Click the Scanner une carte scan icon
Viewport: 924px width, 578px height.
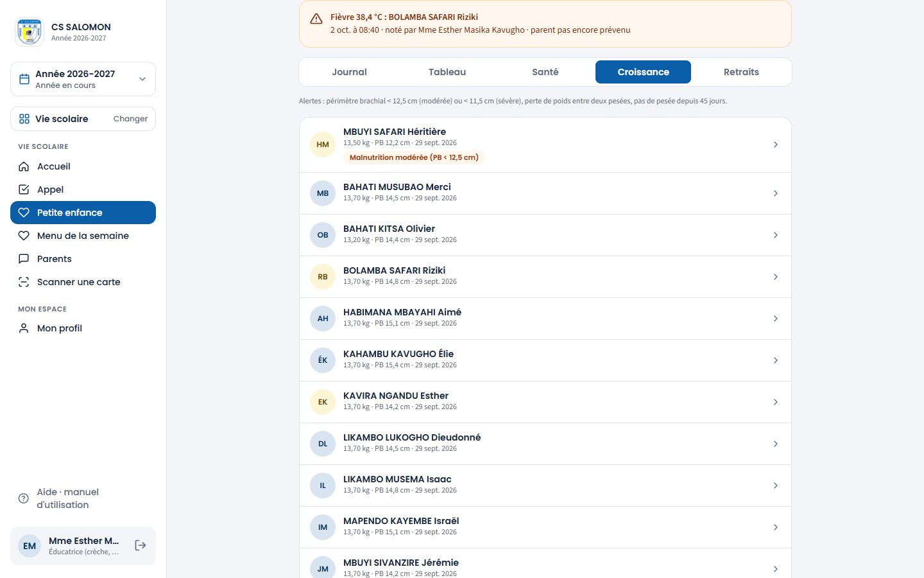[x=24, y=282]
